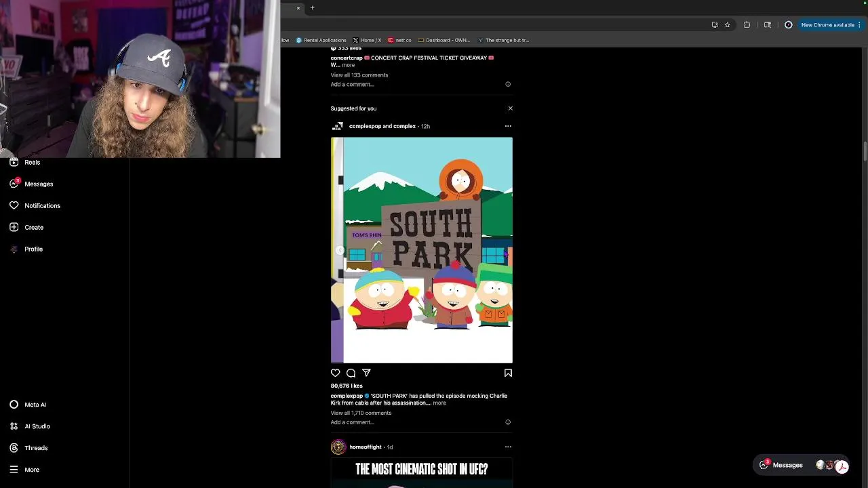Open Notifications heart icon in sidebar
The width and height of the screenshot is (868, 488).
[14, 205]
